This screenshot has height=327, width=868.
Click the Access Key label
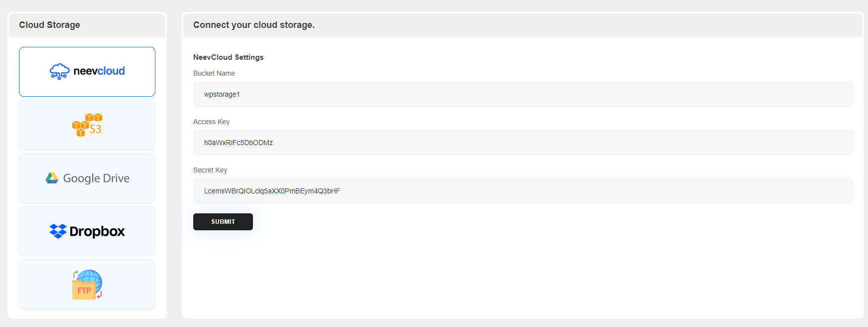point(211,122)
